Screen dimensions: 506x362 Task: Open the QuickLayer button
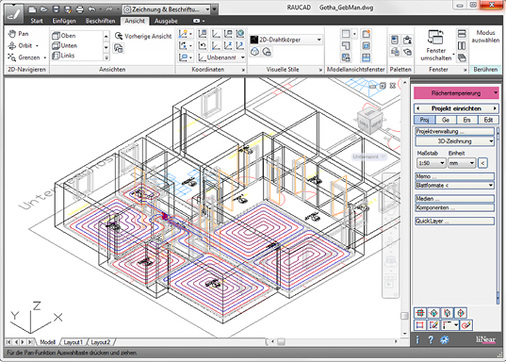[455, 221]
